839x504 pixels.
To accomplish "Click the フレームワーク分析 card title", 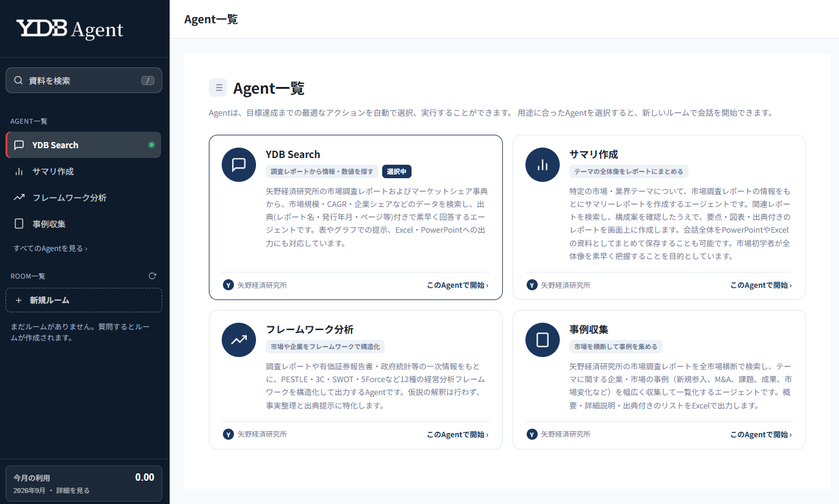I will (310, 329).
